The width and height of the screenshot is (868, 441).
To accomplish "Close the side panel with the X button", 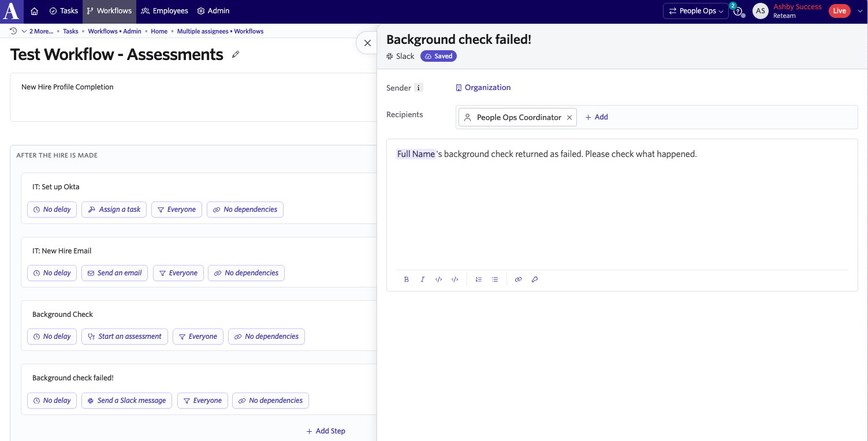I will (x=367, y=43).
